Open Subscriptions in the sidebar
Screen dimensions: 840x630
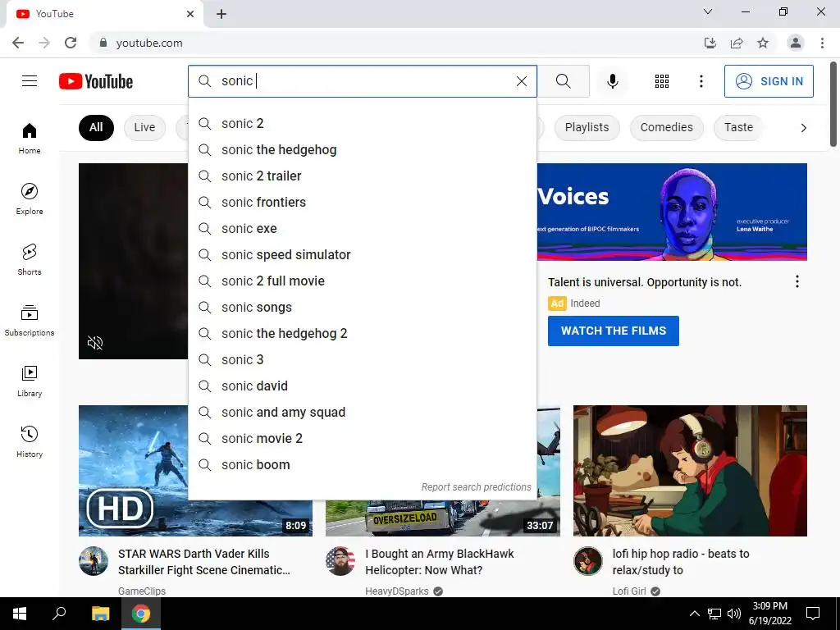coord(30,320)
